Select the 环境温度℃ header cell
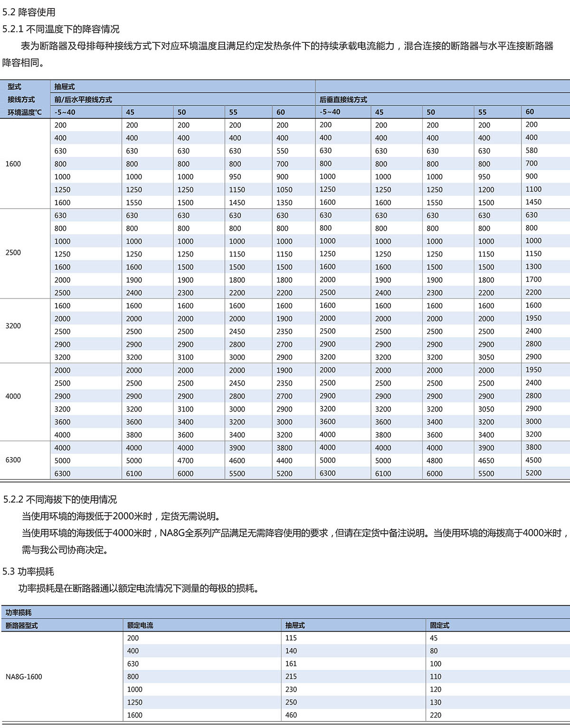 pos(25,113)
